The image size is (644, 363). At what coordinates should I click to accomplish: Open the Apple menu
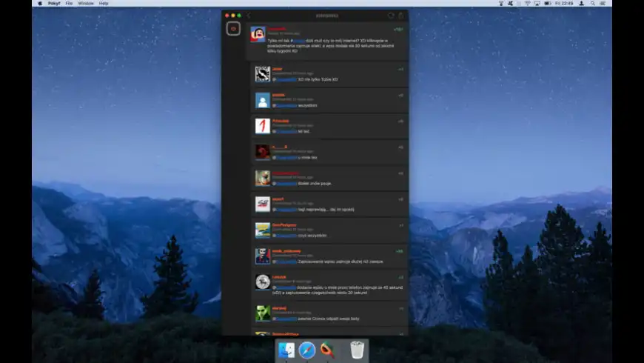coord(38,4)
